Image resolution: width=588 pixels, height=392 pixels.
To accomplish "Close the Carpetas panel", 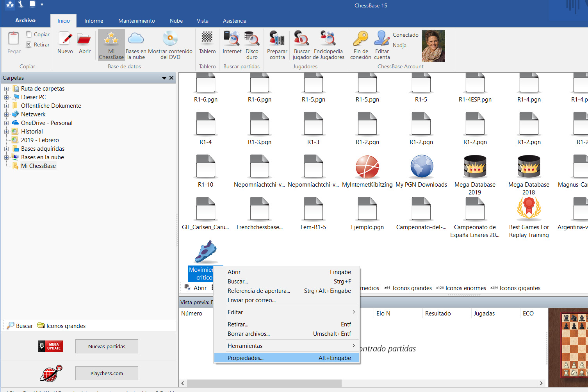I will (171, 78).
